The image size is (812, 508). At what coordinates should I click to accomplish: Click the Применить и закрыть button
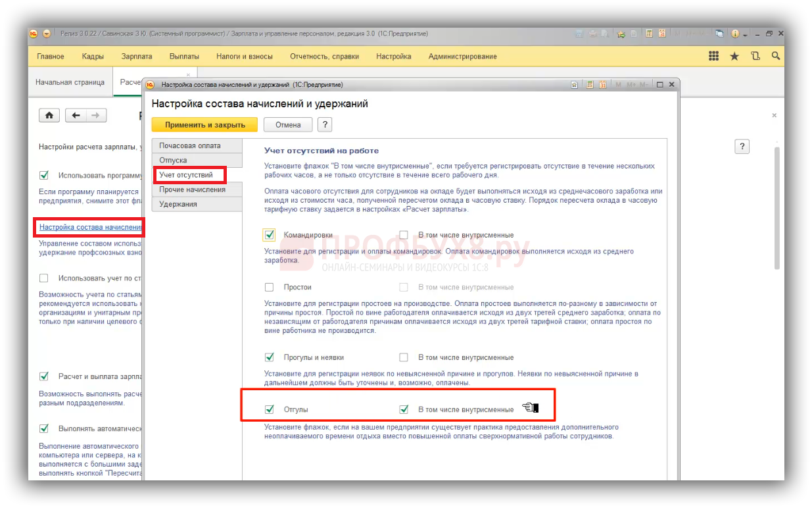(x=204, y=124)
